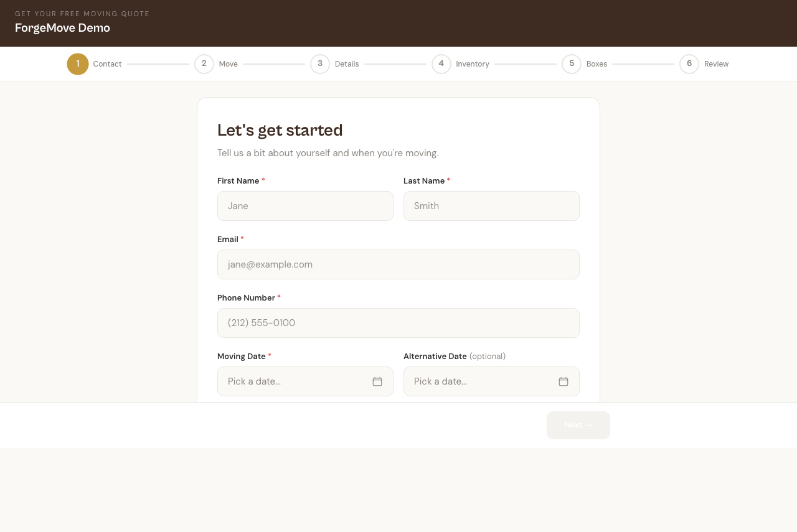Focus the First Name input field
The height and width of the screenshot is (532, 797).
coord(305,206)
